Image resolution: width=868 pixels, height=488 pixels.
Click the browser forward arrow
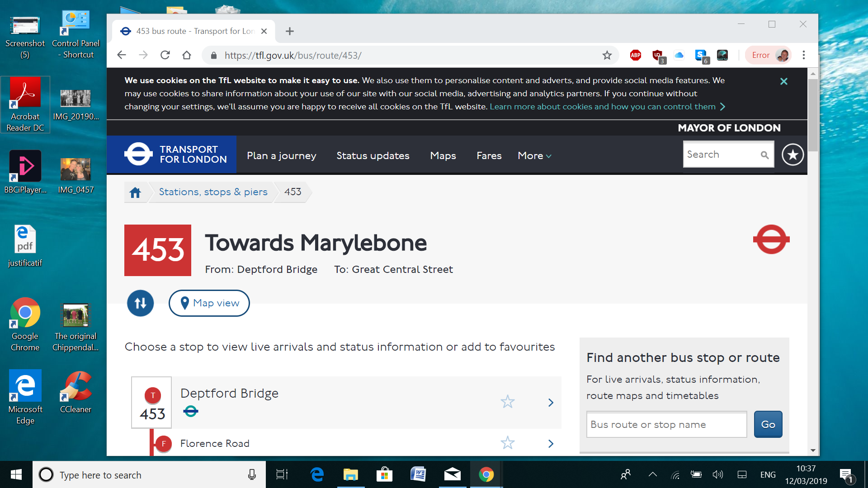[143, 55]
